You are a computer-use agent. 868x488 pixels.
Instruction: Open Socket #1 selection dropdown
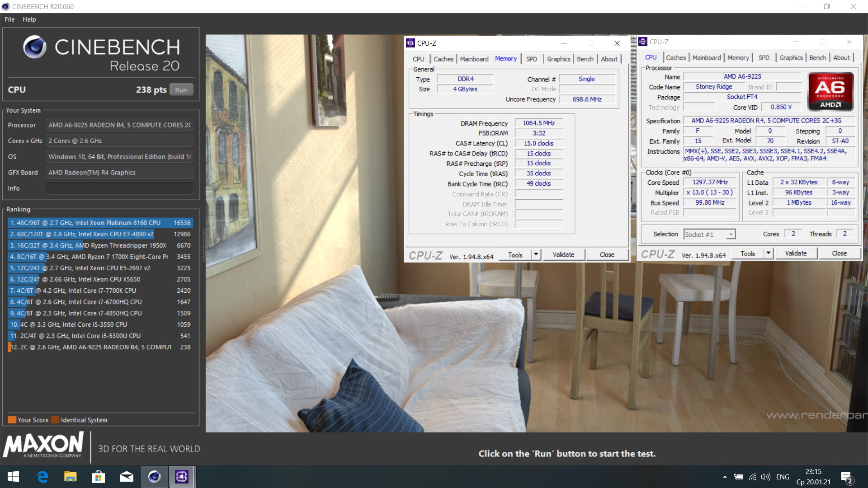(x=709, y=234)
